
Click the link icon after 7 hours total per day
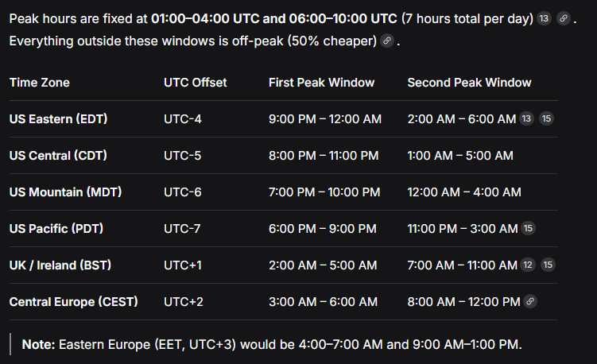564,18
